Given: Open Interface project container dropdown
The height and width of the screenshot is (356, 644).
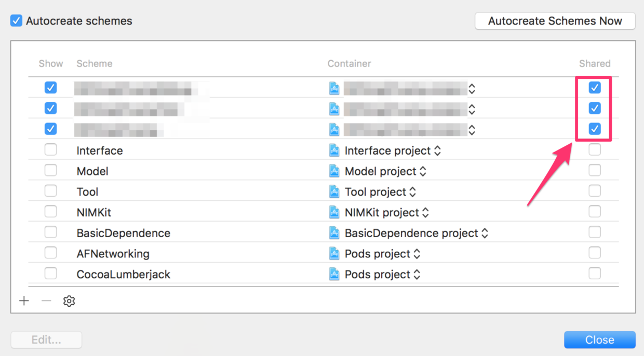Looking at the screenshot, I should point(437,150).
